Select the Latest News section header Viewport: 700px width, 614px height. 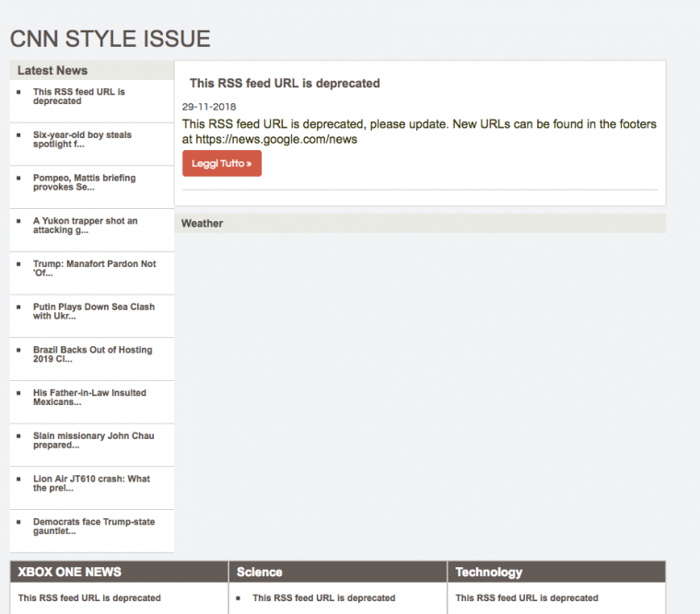coord(52,70)
